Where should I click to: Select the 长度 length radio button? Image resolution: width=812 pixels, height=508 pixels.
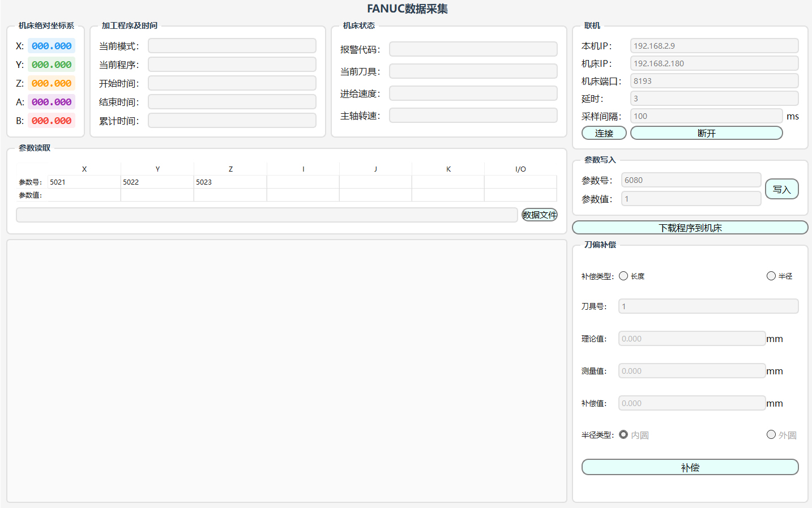coord(623,276)
